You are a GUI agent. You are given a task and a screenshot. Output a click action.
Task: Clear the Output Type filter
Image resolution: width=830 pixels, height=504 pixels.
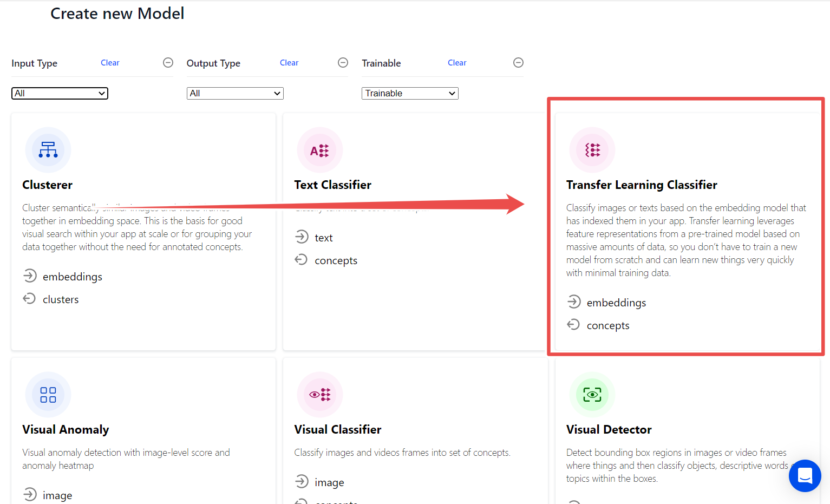coord(289,62)
